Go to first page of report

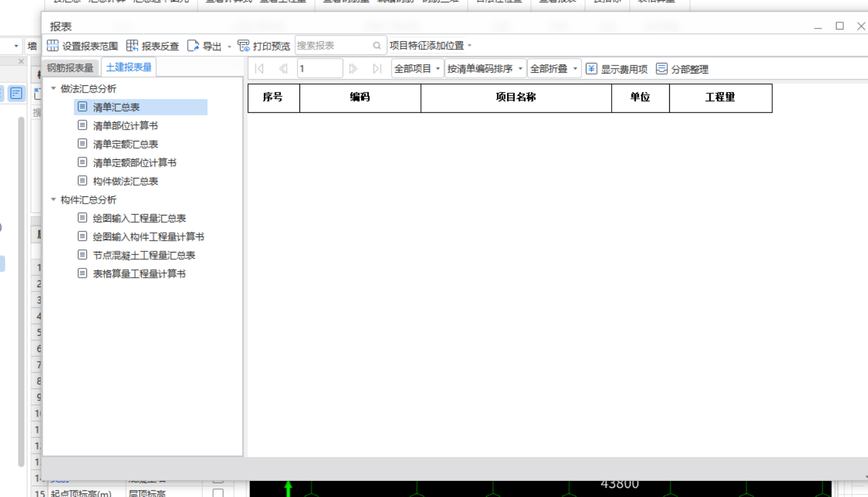click(260, 69)
